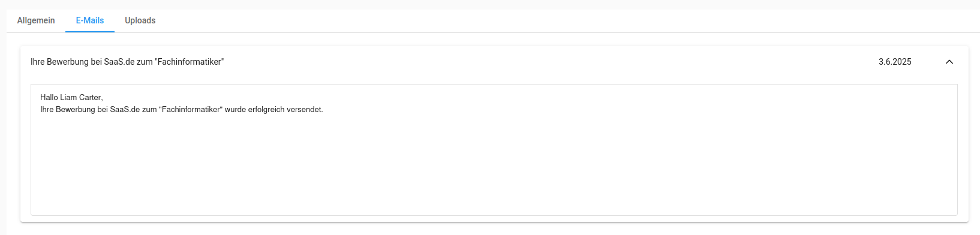Select the E-Mails tab
980x235 pixels.
point(90,20)
